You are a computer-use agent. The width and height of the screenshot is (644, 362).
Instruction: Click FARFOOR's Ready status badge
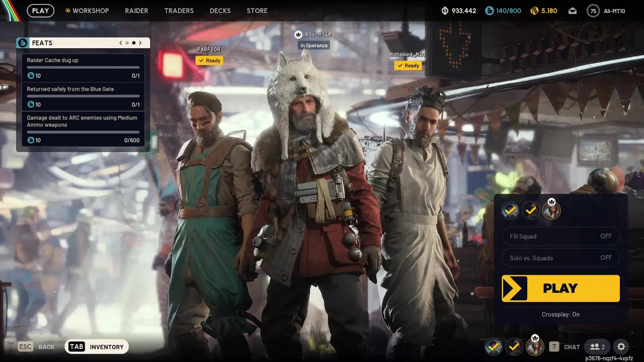[209, 60]
